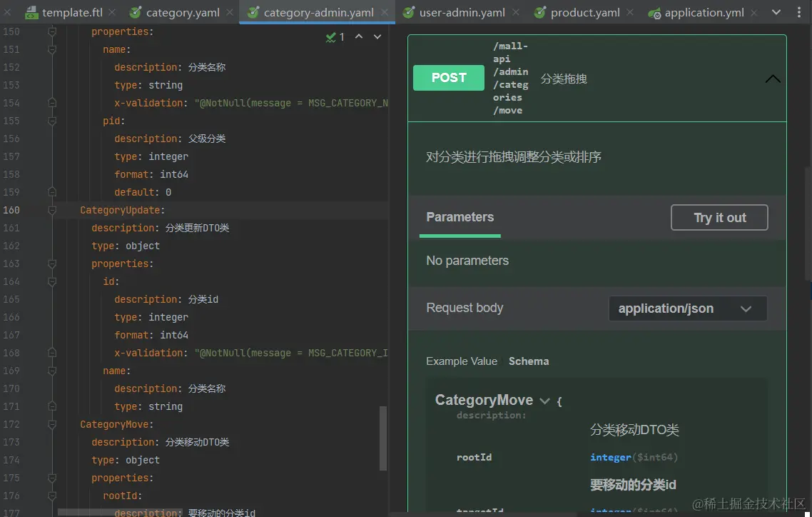Place cursor on CategoryUpdate key
812x517 pixels.
[x=120, y=211]
